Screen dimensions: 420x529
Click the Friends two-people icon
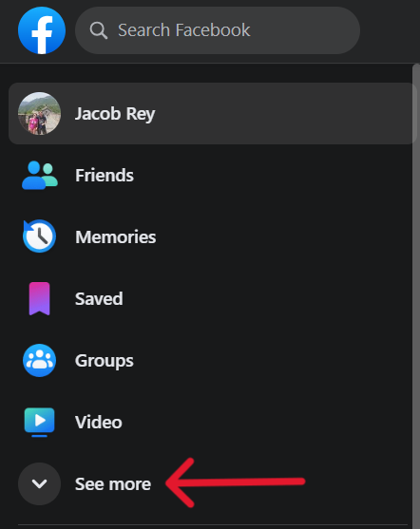(x=40, y=175)
